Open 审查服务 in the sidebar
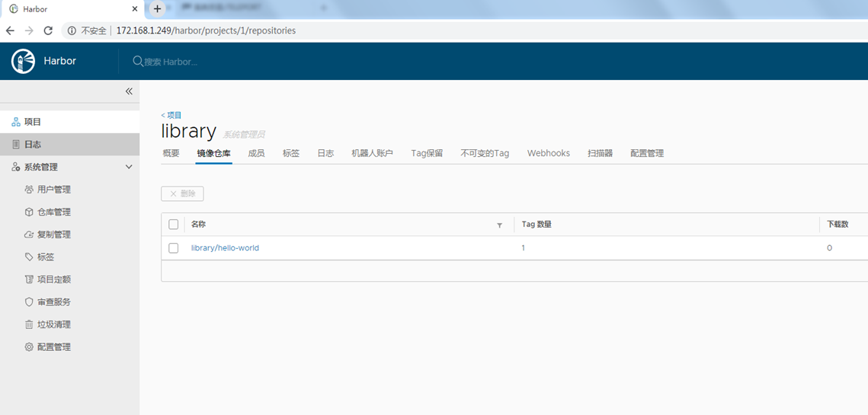This screenshot has height=415, width=868. tap(53, 302)
